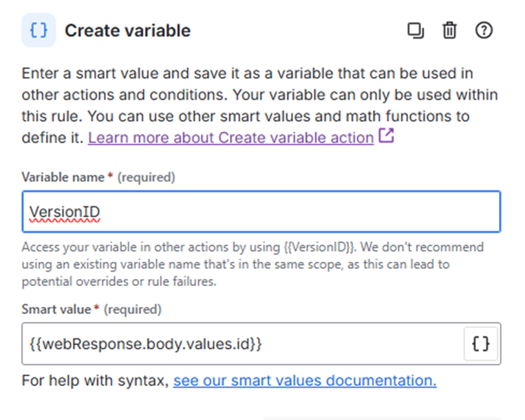Select the Create variable heading text
The height and width of the screenshot is (420, 525).
click(x=127, y=31)
